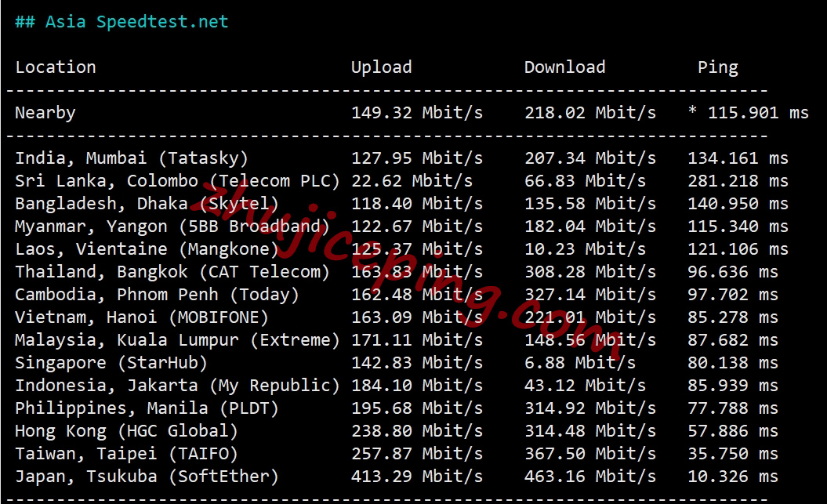827x504 pixels.
Task: Click Taipei download value 367.50 Mbit/s
Action: tap(590, 452)
